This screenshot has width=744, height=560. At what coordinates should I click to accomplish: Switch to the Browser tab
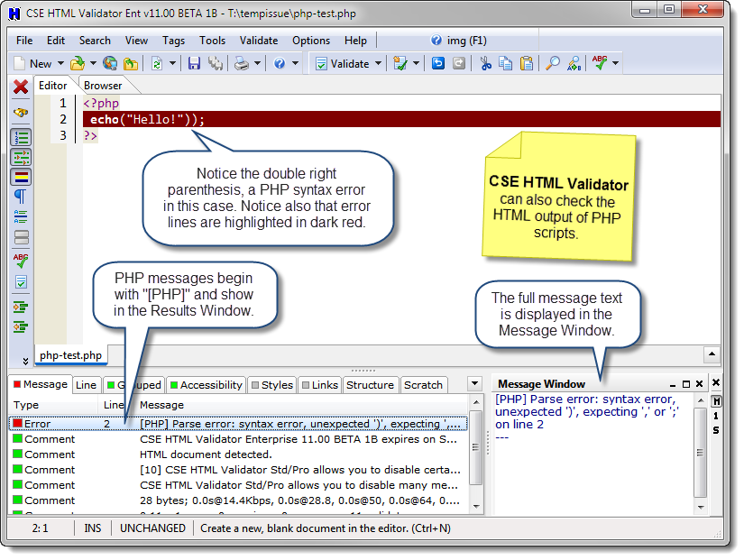103,86
